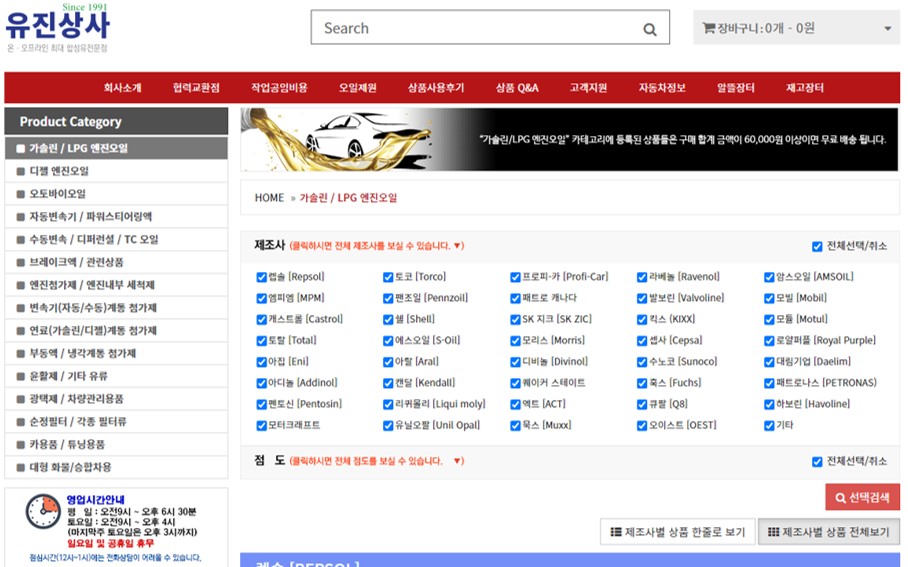Screen dimensions: 908x567
Task: Click the 유진상사 logo
Action: [57, 27]
